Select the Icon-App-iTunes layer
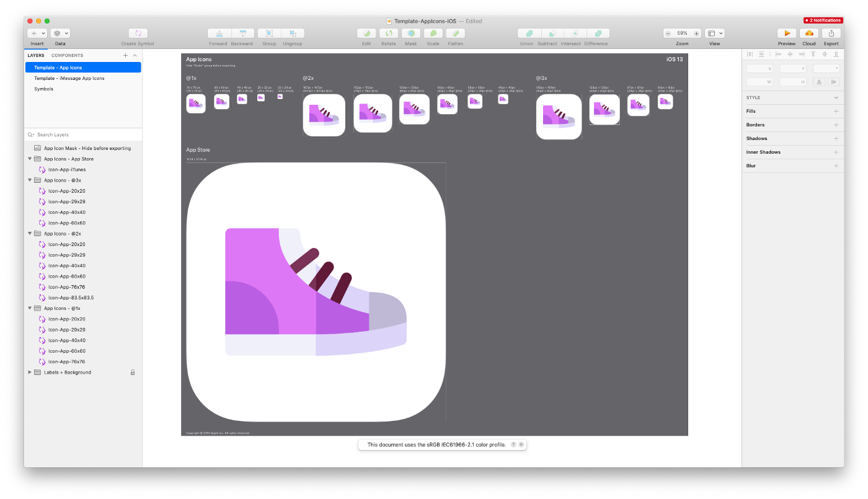This screenshot has width=868, height=499. tap(83, 169)
